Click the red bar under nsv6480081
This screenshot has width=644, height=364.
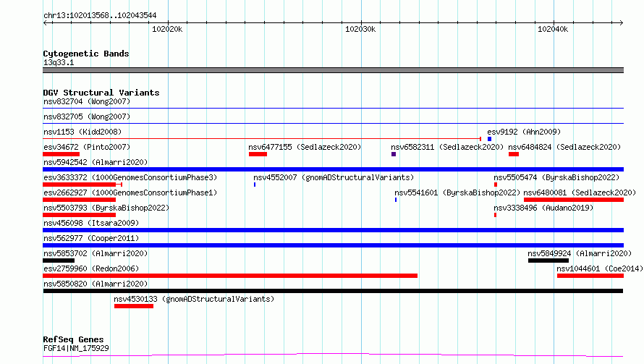point(574,200)
